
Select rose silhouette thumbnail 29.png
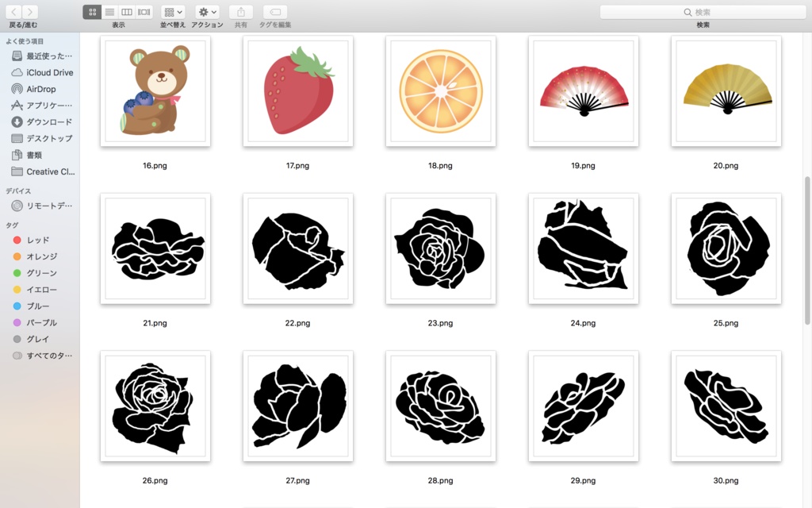(x=584, y=406)
